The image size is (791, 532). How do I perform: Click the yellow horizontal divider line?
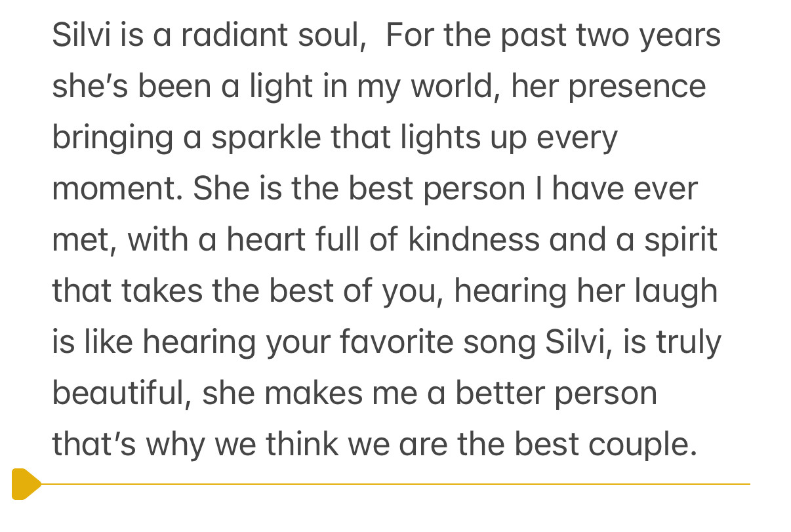tap(395, 484)
